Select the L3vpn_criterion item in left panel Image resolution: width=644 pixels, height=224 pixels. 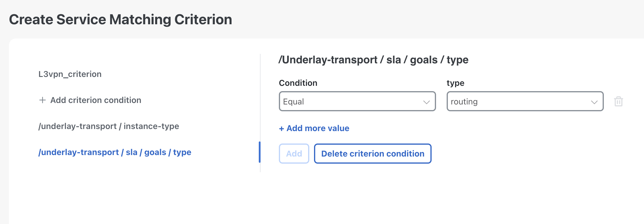pyautogui.click(x=70, y=74)
